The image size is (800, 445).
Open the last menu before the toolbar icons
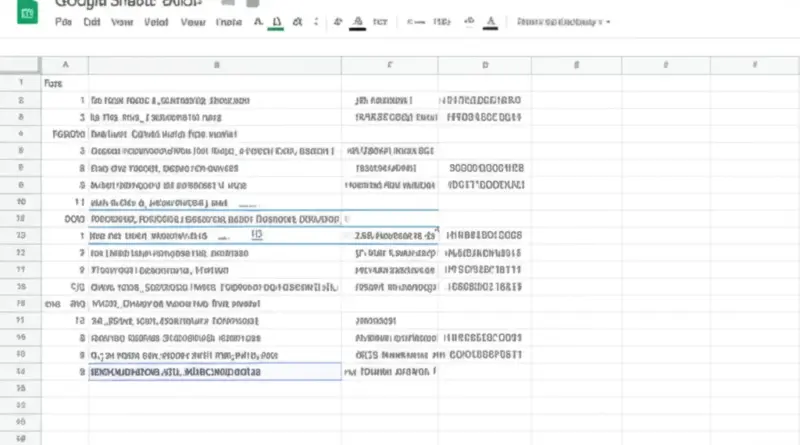229,22
